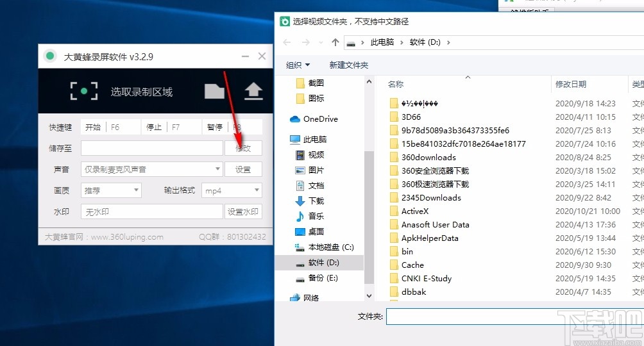The image size is (644, 346).
Task: Select the 2345Downloads folder
Action: pos(431,198)
